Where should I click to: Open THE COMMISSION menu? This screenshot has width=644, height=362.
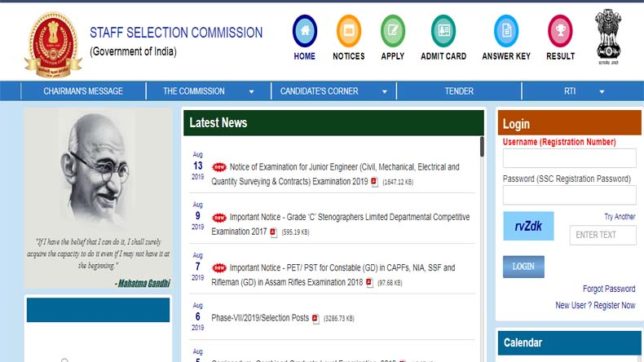209,91
